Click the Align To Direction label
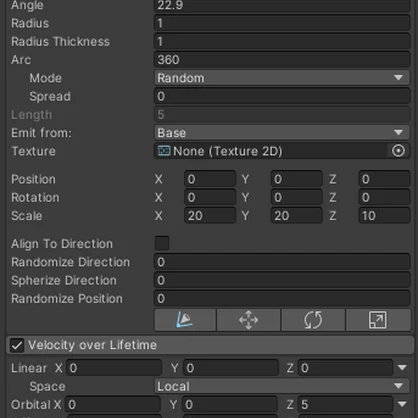Screen dimensions: 418x418 [62, 244]
